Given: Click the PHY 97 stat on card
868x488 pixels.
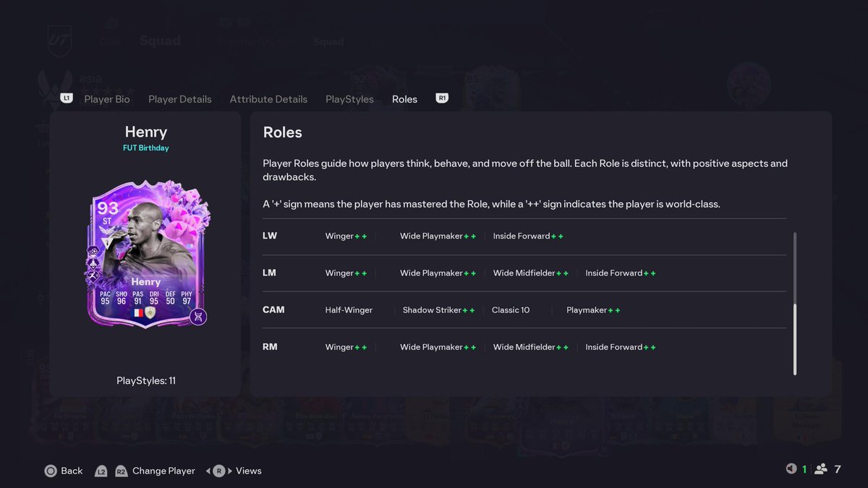Looking at the screenshot, I should [x=187, y=297].
